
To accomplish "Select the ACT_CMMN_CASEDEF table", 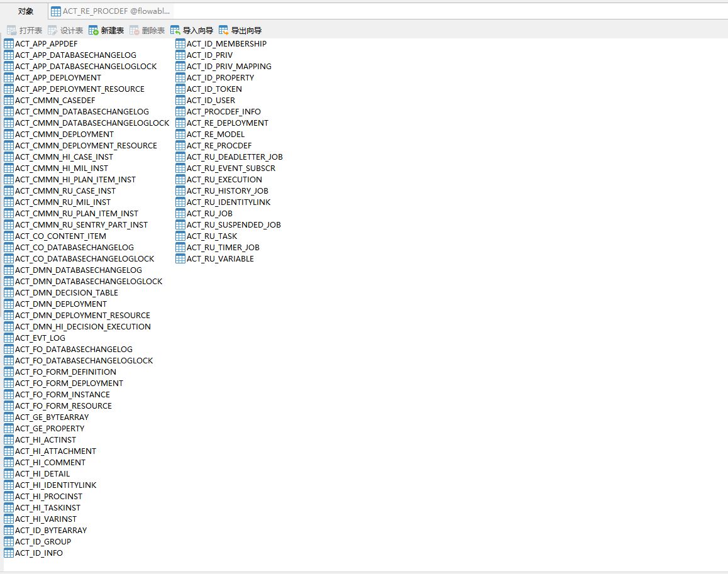I will (x=55, y=101).
